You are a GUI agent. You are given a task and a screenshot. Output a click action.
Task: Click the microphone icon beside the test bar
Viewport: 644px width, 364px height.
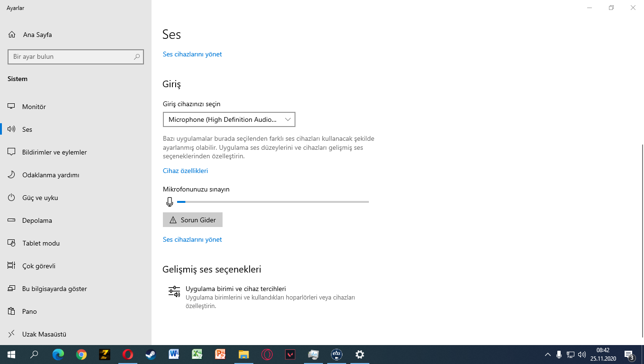point(170,202)
